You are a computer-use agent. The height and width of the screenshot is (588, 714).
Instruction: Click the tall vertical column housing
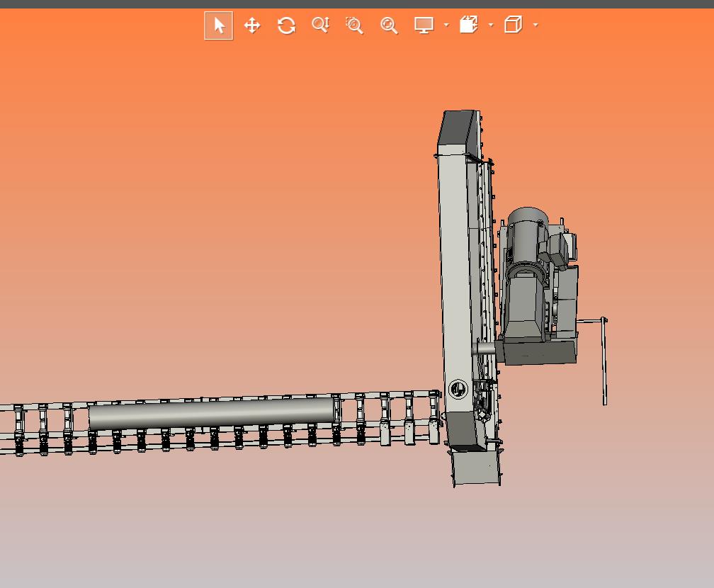point(457,283)
